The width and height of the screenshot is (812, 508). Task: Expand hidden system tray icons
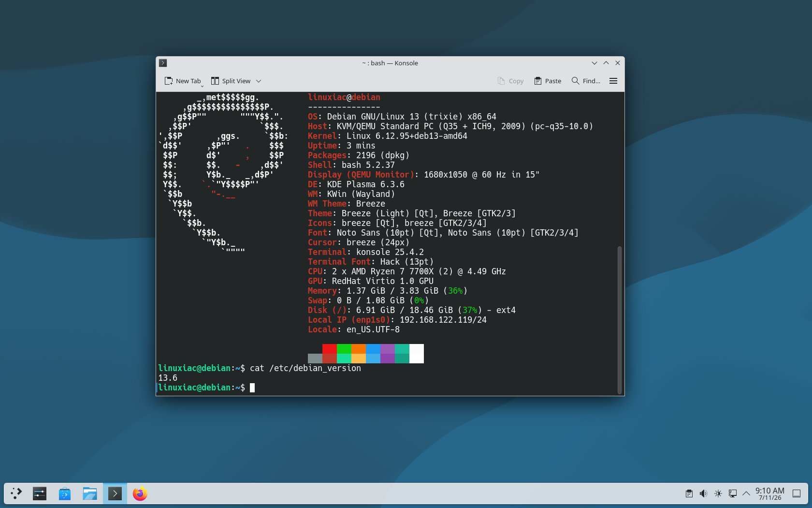pos(746,493)
